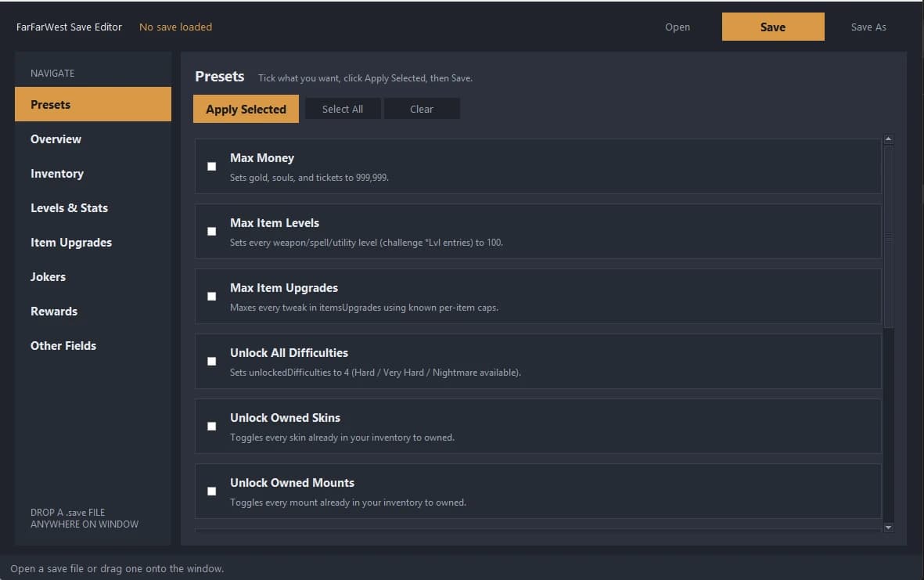
Task: Click the scrollbar down arrow
Action: point(888,527)
